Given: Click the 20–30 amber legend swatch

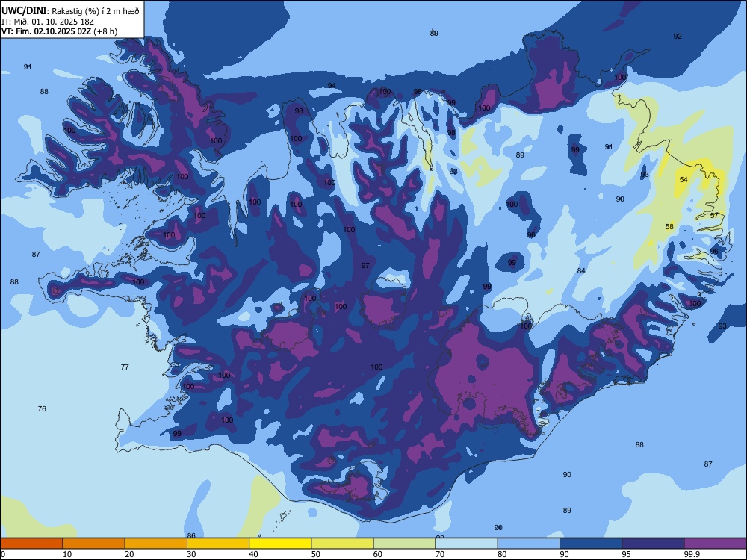Looking at the screenshot, I should [x=156, y=544].
